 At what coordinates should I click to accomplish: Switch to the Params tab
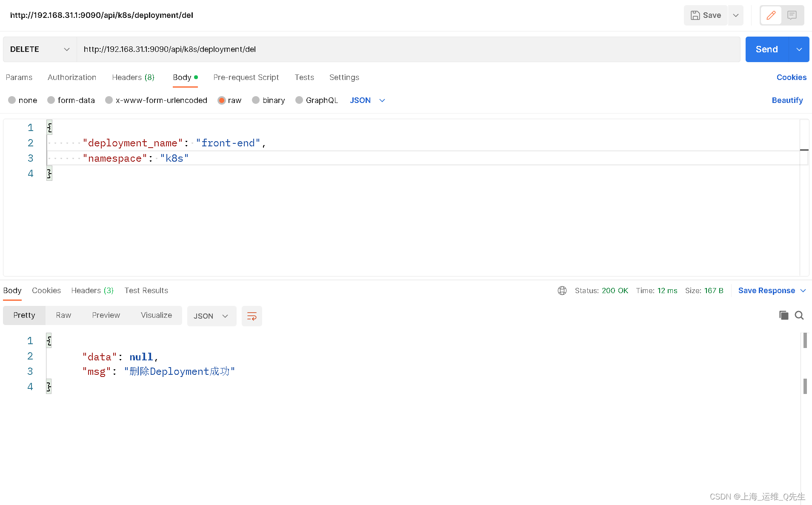pos(19,77)
